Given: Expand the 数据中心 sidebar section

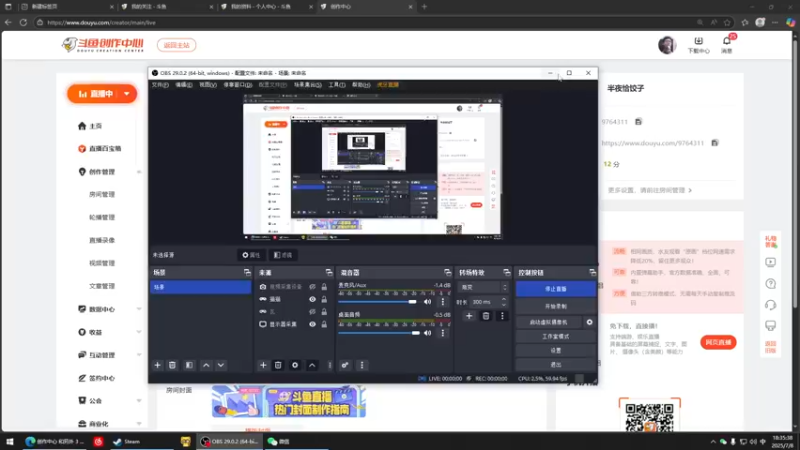Looking at the screenshot, I should click(139, 309).
